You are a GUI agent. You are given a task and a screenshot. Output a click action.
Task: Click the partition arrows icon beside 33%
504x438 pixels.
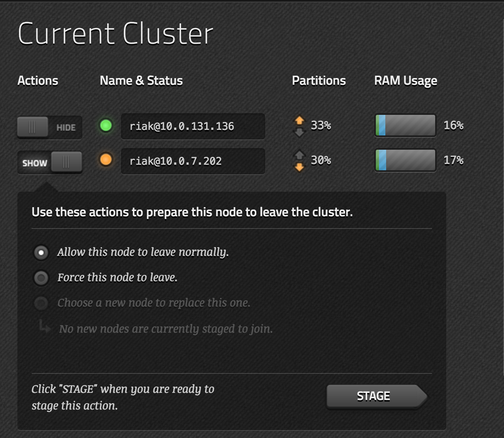point(299,126)
